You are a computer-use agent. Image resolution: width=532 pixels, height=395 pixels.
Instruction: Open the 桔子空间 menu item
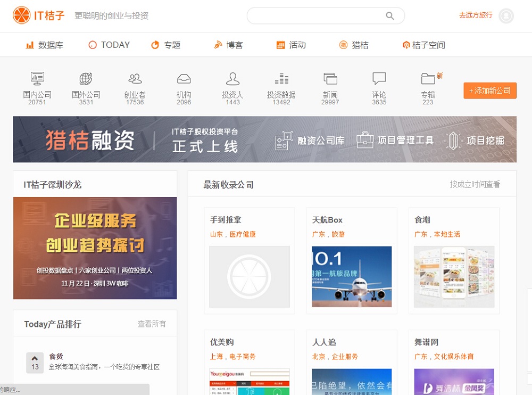point(423,45)
